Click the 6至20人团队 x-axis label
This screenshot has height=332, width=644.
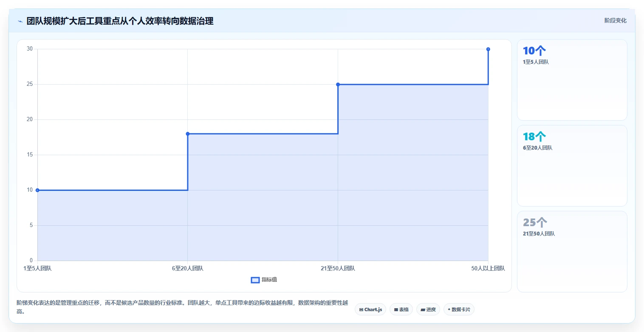click(188, 268)
